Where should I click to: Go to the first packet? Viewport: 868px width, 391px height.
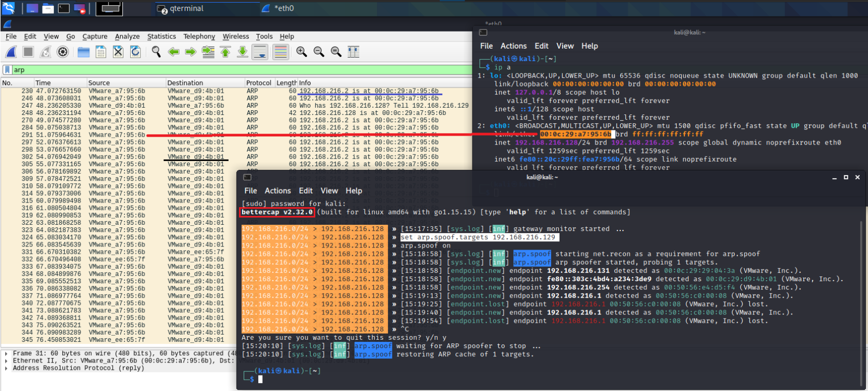point(226,52)
